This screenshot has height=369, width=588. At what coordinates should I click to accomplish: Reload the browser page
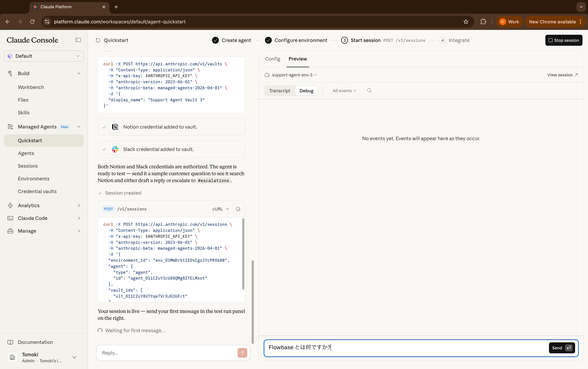32,22
